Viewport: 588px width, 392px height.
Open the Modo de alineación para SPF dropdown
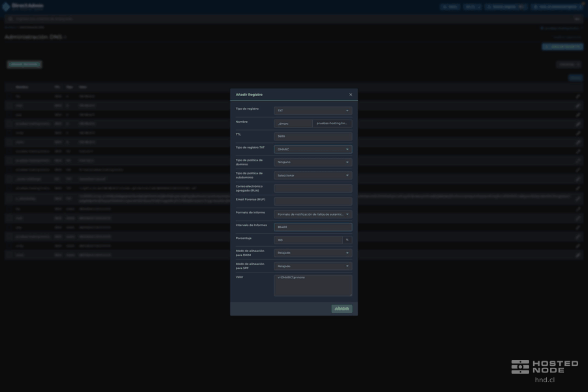[313, 266]
